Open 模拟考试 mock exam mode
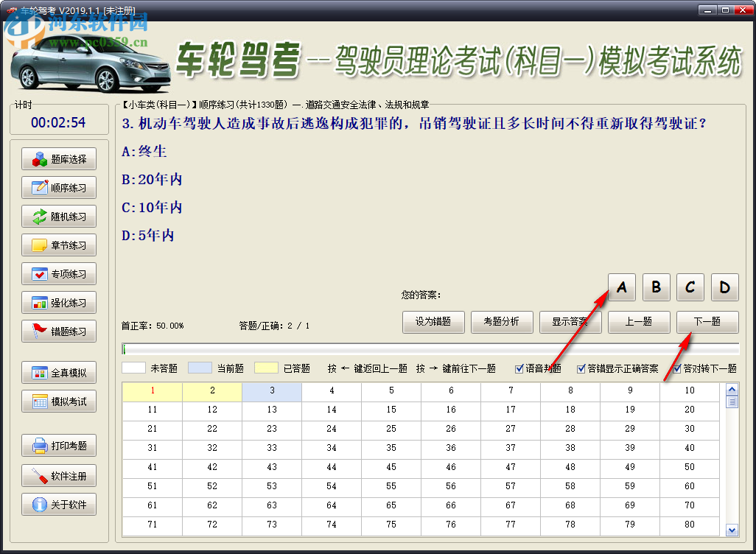This screenshot has height=554, width=756. (x=58, y=401)
